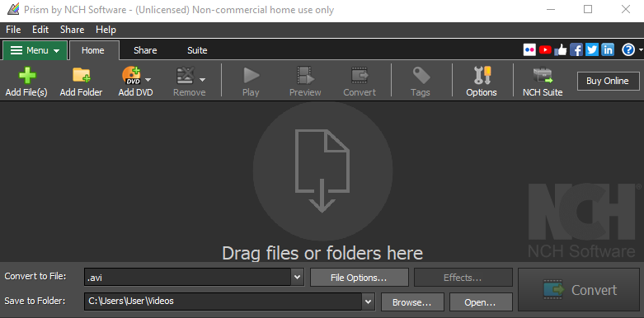Viewport: 644px width, 318px height.
Task: Expand the Add DVD dropdown arrow
Action: click(148, 80)
